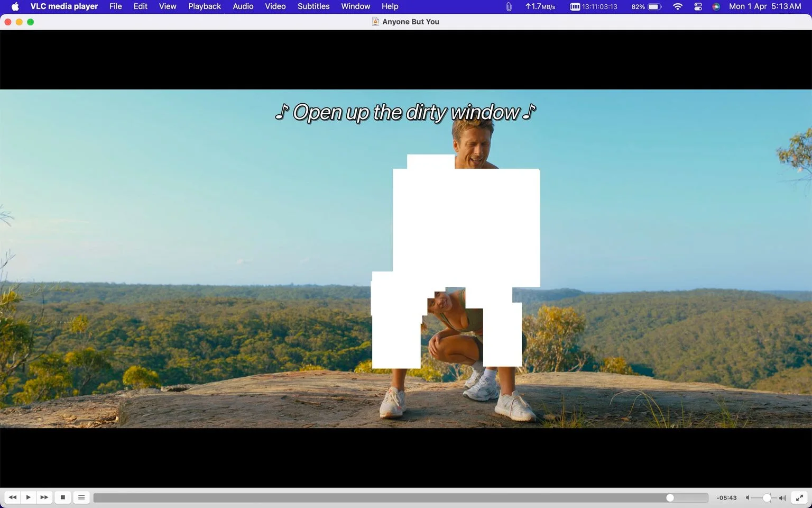Open the Subtitles menu
The width and height of the screenshot is (812, 508).
pyautogui.click(x=313, y=6)
